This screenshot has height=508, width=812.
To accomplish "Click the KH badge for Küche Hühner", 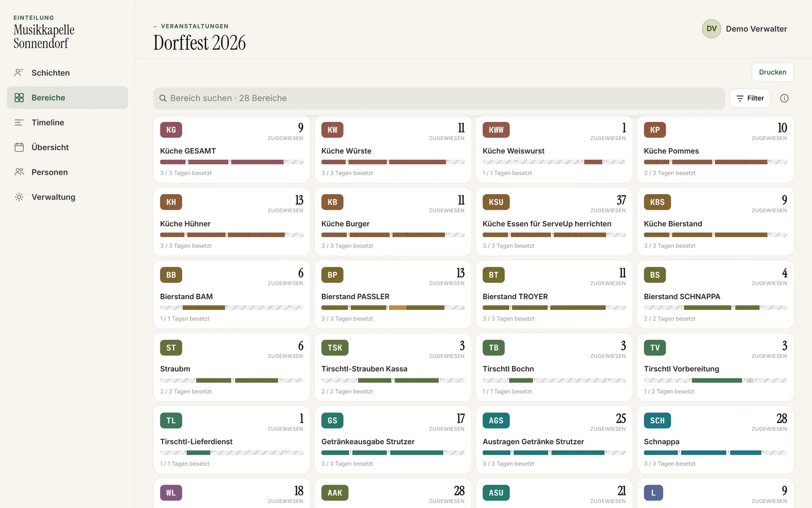I will click(x=171, y=202).
